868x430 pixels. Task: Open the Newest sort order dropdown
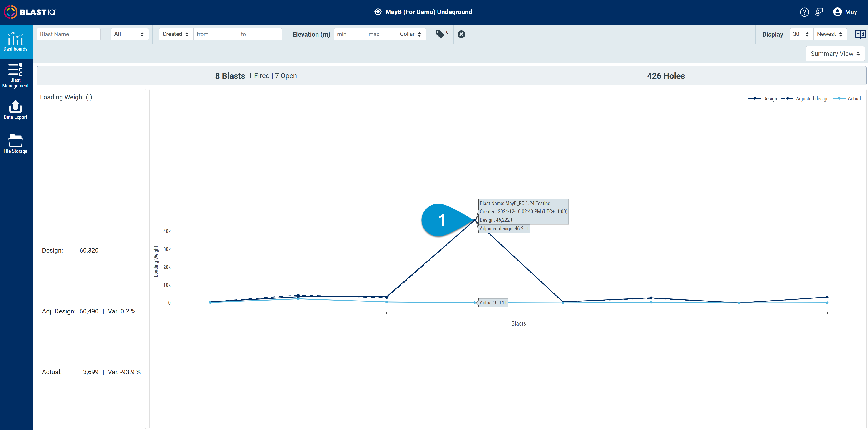(830, 34)
